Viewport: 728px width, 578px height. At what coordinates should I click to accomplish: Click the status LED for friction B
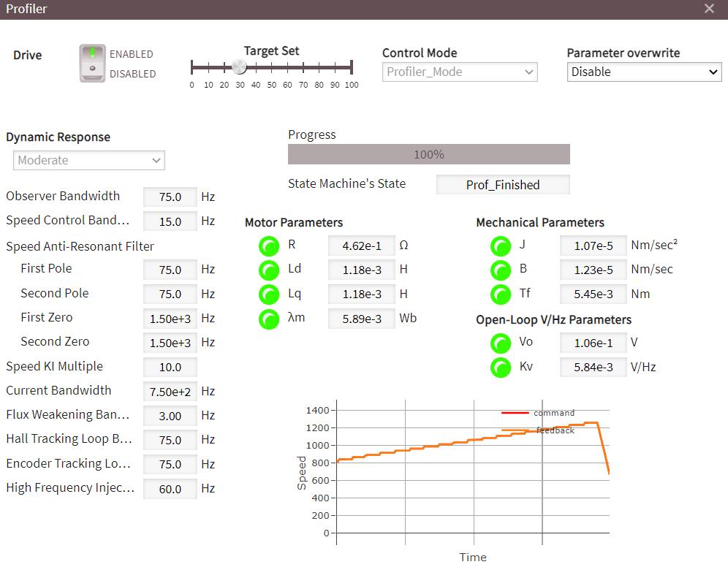(x=501, y=270)
